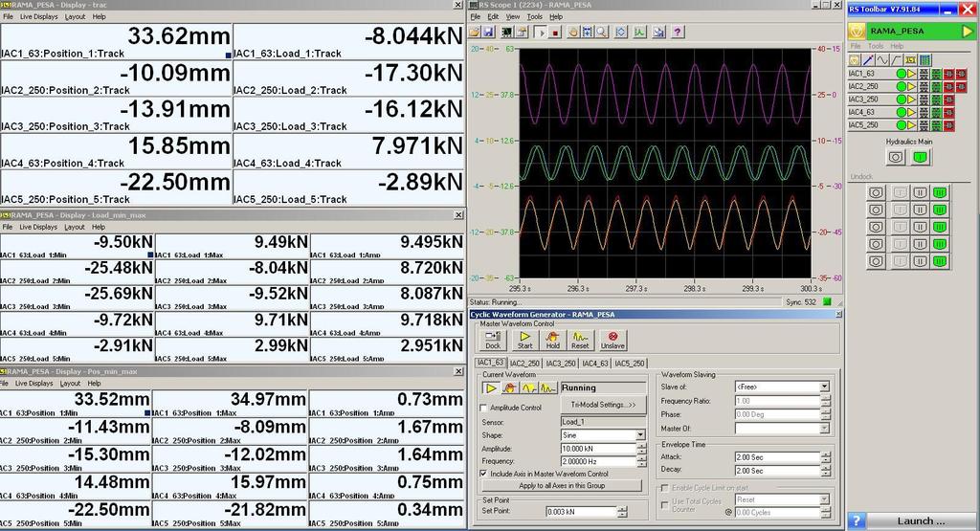980x531 pixels.
Task: Click the pencil icon in RS Toolbar
Action: pyautogui.click(x=868, y=60)
